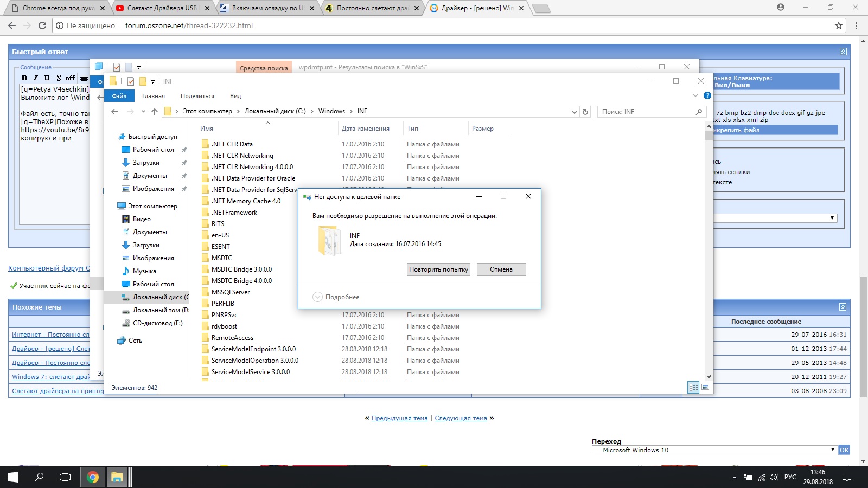Open the Поделиться ribbon tab
868x488 pixels.
197,96
